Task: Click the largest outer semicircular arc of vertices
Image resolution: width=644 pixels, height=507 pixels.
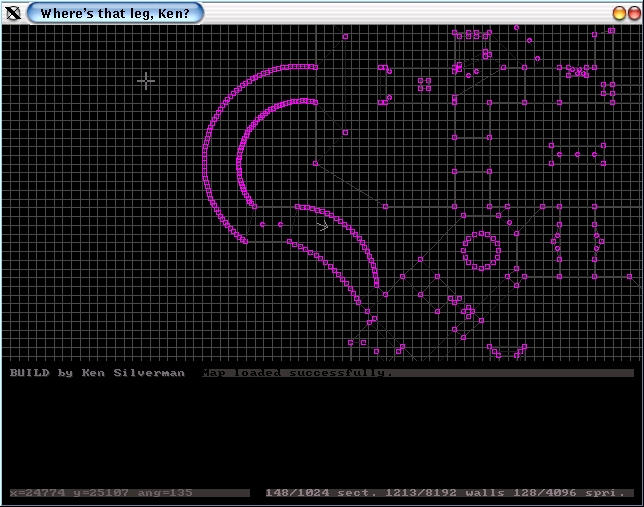Action: (x=205, y=154)
